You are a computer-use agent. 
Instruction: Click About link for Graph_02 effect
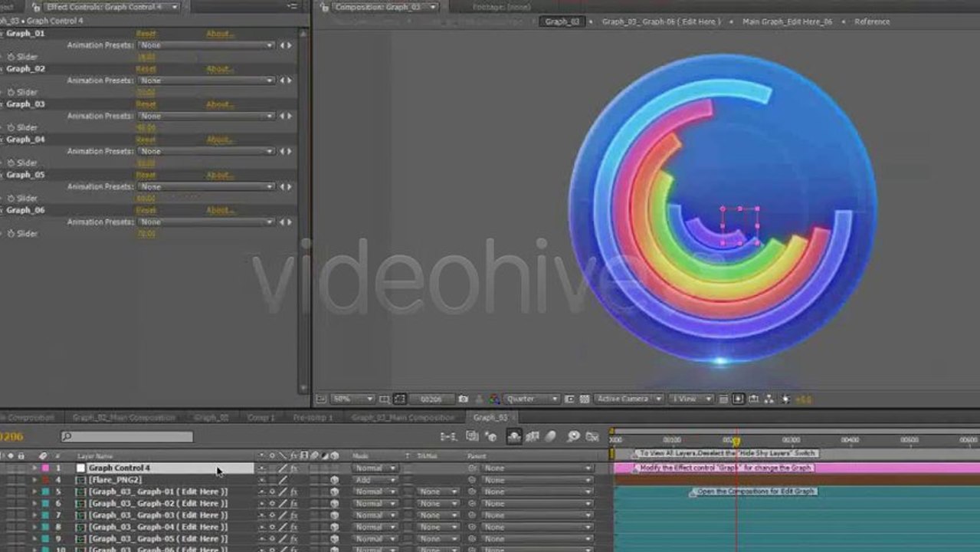220,69
